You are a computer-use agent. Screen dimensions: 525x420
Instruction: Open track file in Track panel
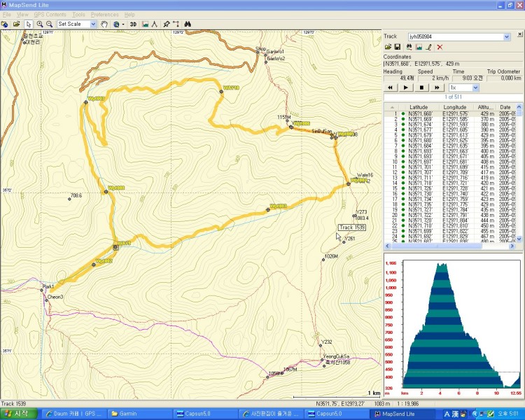point(388,47)
